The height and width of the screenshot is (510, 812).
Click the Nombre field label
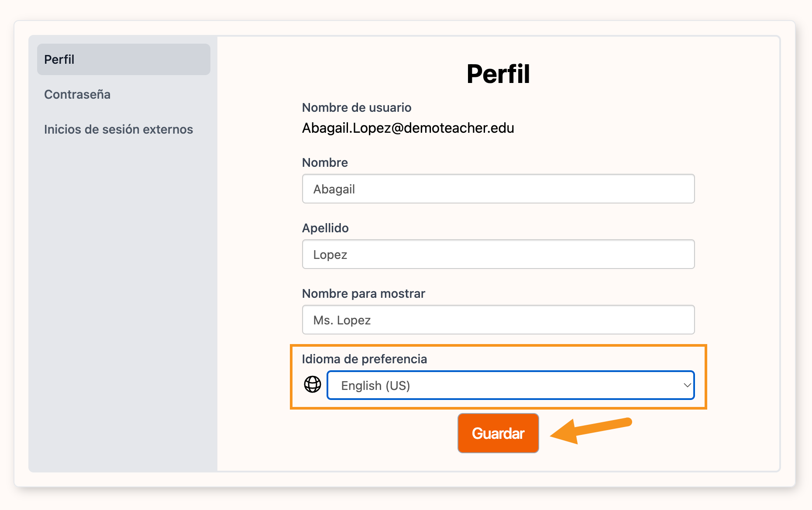325,162
